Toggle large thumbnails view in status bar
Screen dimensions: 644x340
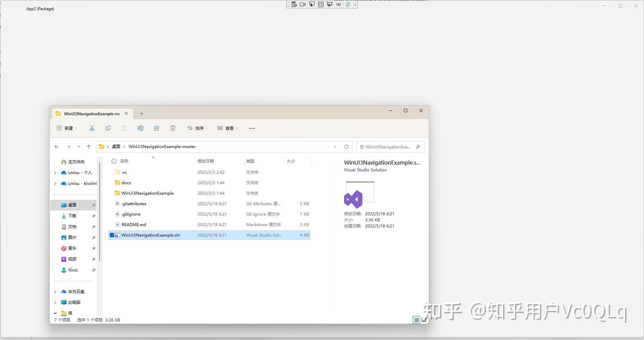423,319
